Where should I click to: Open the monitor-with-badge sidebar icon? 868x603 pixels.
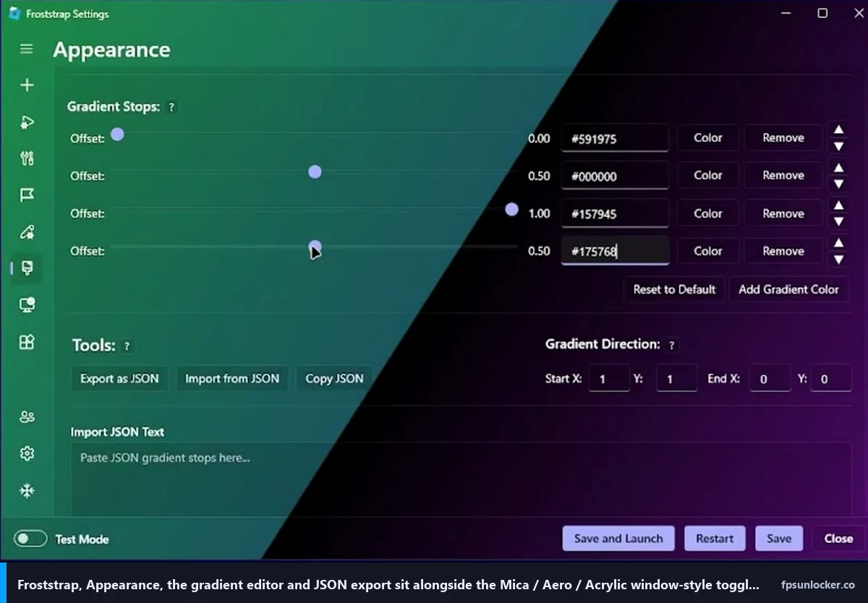(27, 305)
